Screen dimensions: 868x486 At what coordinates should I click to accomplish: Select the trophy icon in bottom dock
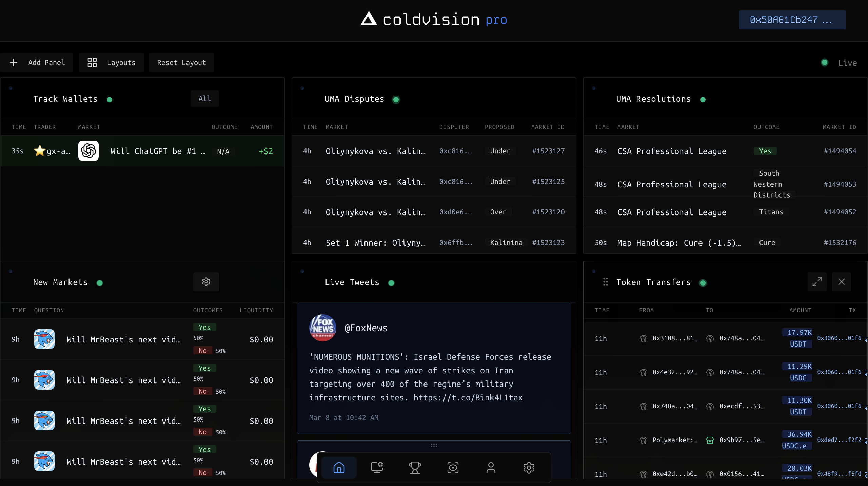point(415,467)
